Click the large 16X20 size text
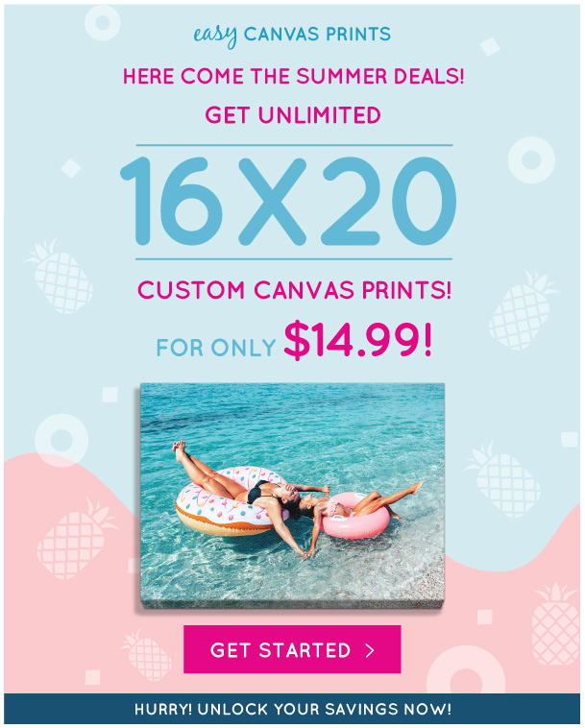This screenshot has height=728, width=585. 288,202
